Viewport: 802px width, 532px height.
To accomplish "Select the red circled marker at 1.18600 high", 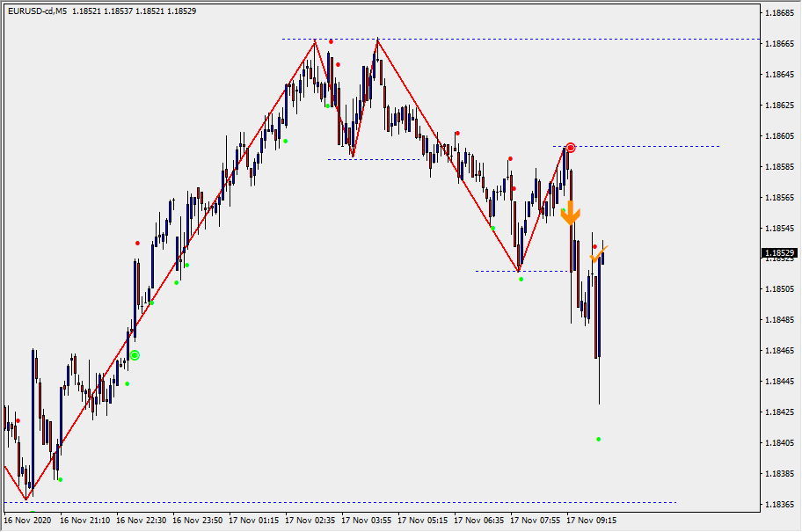I will coord(571,148).
